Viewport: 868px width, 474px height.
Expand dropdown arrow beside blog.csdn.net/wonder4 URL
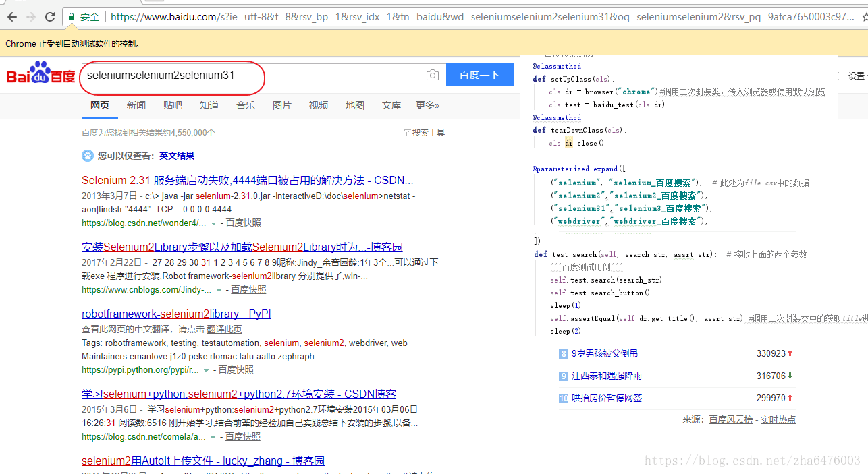(214, 223)
